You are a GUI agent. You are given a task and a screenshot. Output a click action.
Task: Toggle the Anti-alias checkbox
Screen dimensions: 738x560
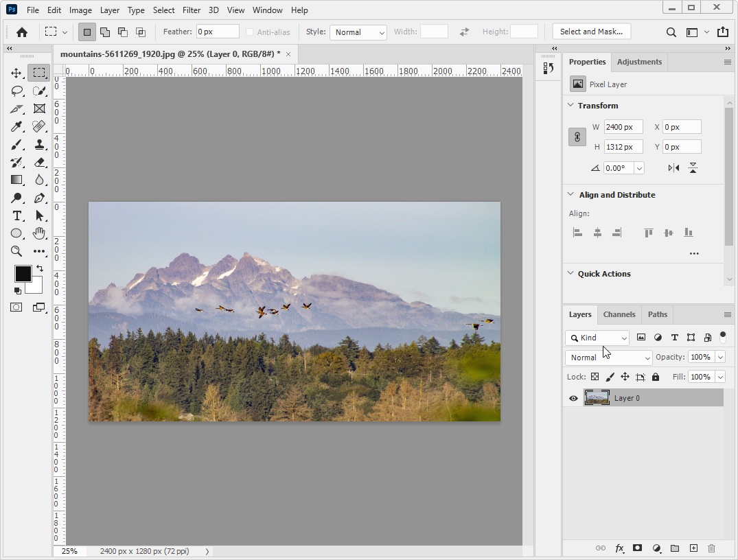pos(250,32)
